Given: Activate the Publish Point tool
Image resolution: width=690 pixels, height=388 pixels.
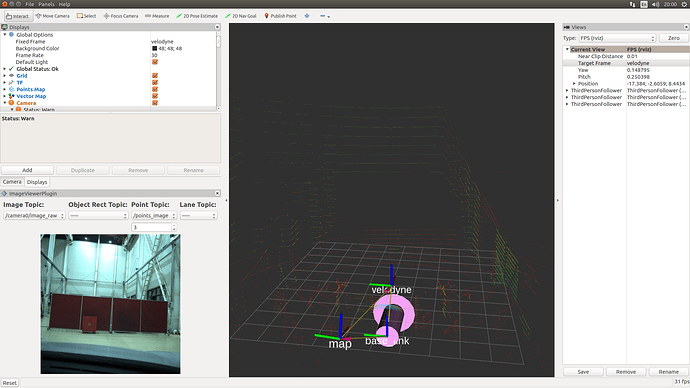Looking at the screenshot, I should coord(280,16).
